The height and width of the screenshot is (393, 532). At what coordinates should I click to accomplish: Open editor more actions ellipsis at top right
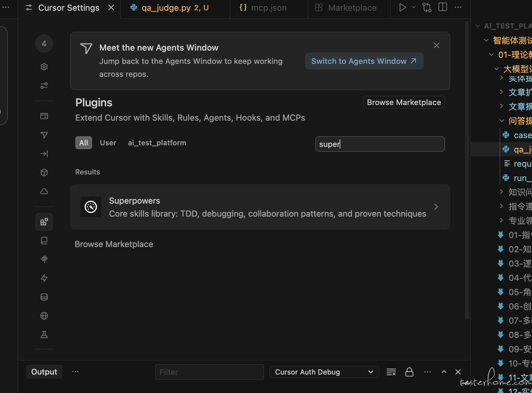click(x=458, y=7)
